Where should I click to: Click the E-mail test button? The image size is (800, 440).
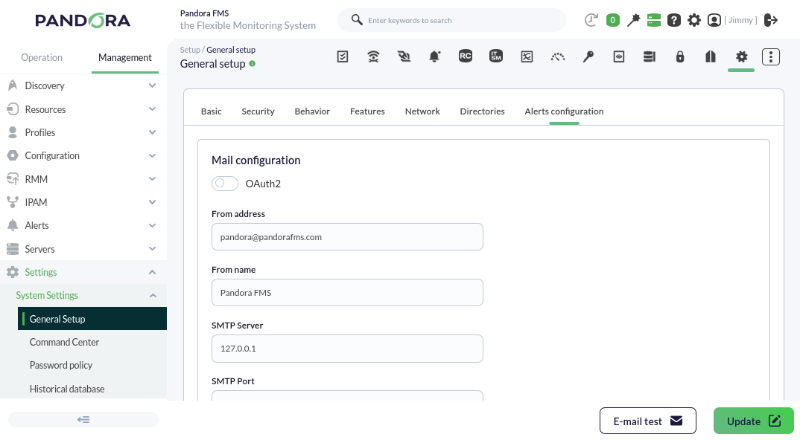point(648,421)
